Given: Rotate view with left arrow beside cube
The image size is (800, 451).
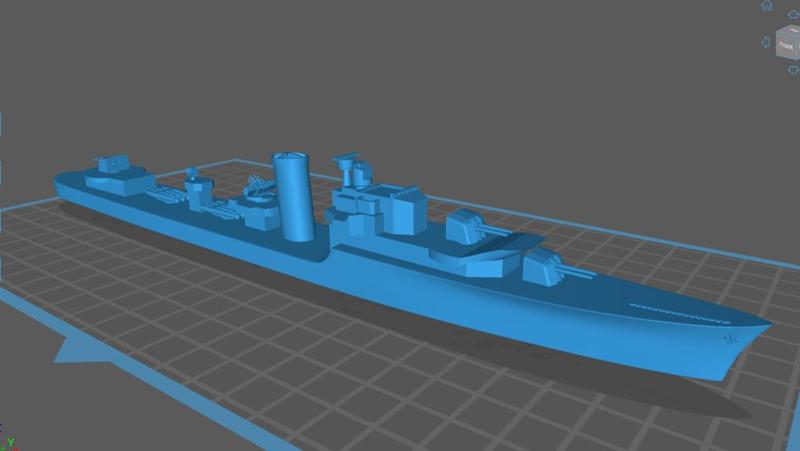Looking at the screenshot, I should coord(765,42).
